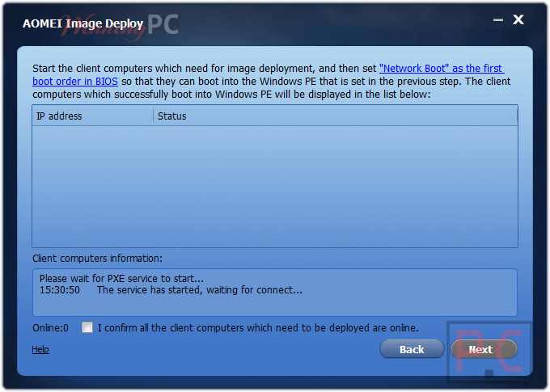550x392 pixels.
Task: Minimize the AOMEI Image Deploy window
Action: coord(496,20)
